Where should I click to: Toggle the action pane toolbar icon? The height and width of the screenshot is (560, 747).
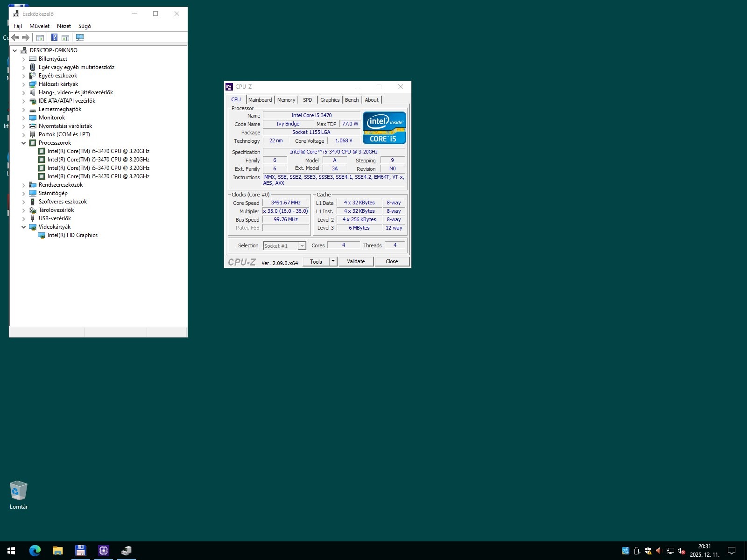click(65, 37)
